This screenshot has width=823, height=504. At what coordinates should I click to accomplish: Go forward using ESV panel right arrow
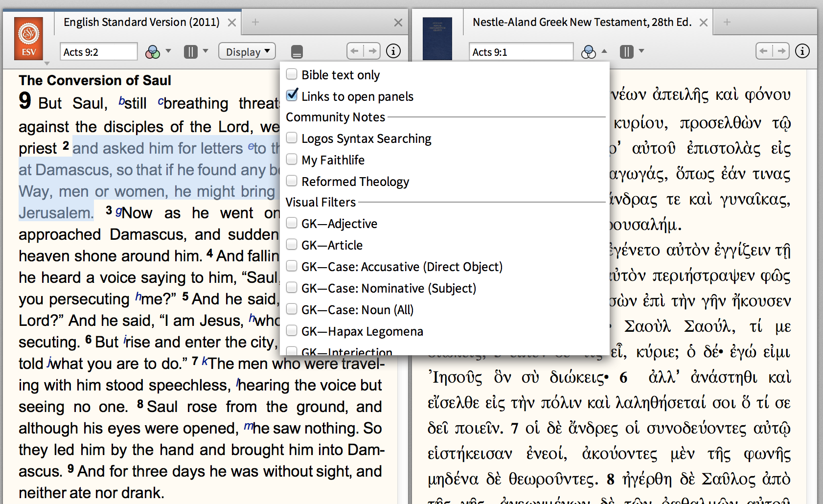372,51
